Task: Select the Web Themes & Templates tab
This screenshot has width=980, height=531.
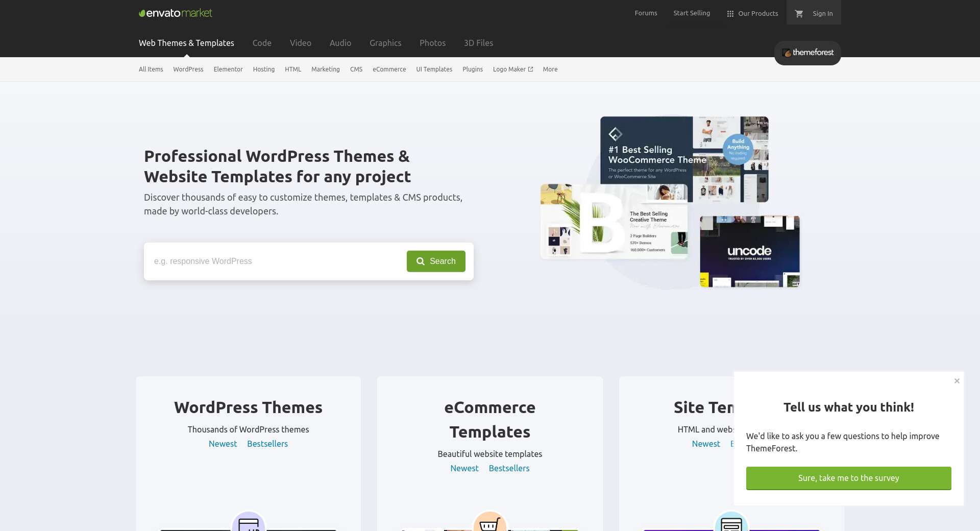Action: 186,43
